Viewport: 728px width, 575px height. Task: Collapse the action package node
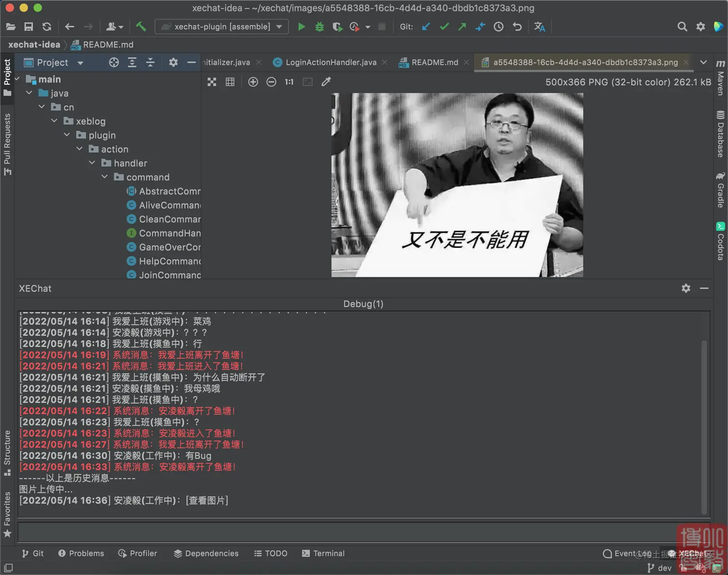79,149
